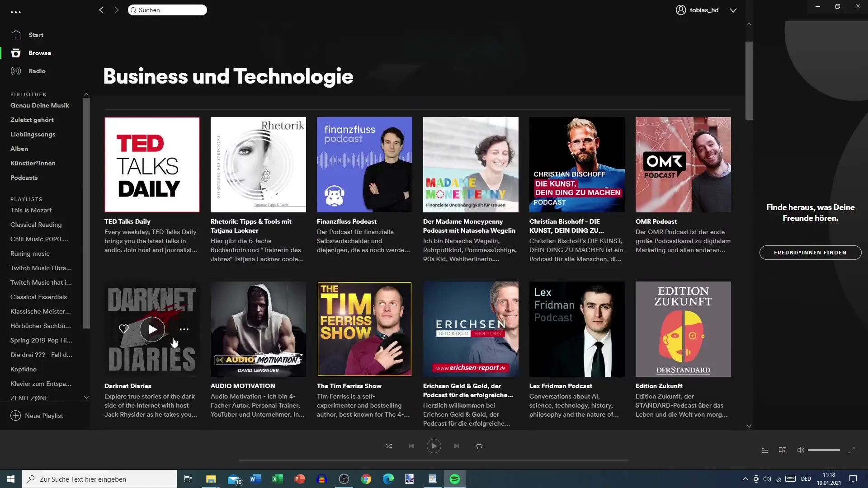
Task: Skip to the previous track
Action: [411, 446]
